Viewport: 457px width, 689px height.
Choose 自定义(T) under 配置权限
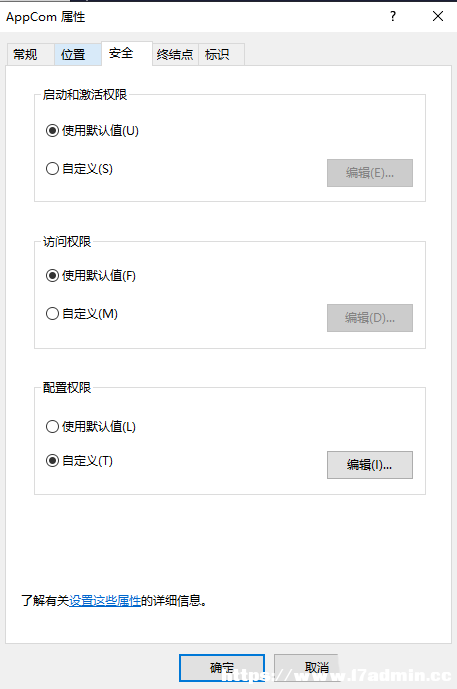(79, 461)
